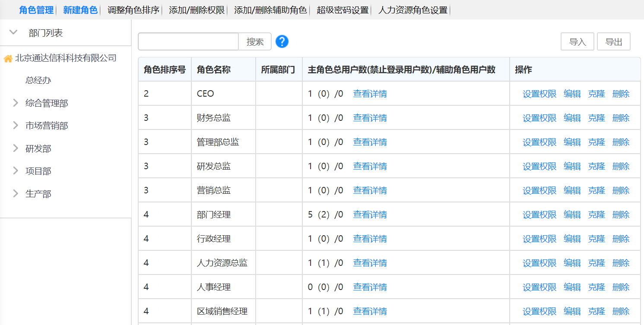Open 设置权限 for the CEO role

(539, 94)
